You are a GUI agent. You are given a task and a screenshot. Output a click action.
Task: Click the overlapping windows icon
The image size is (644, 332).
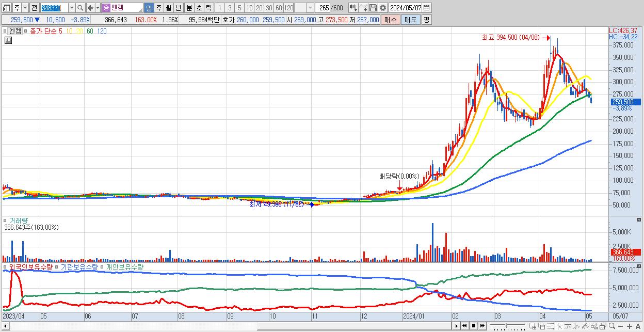coord(542,326)
